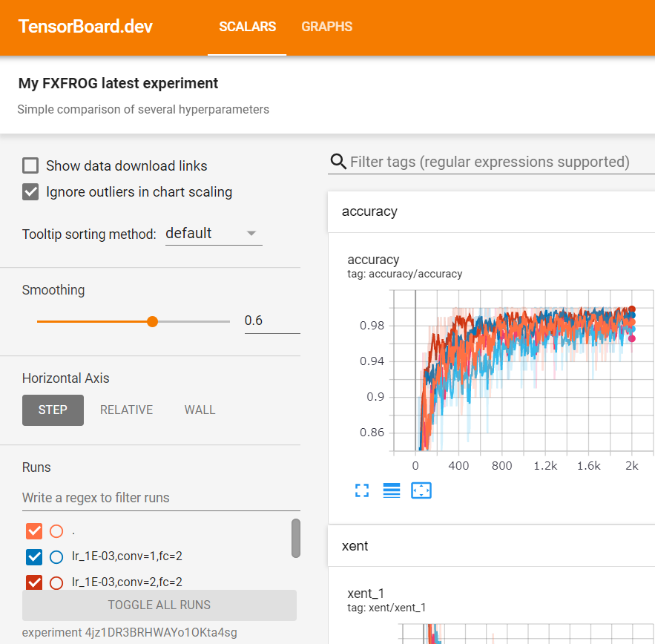Set horizontal axis to RELATIVE
Viewport: 655px width, 644px height.
point(126,410)
